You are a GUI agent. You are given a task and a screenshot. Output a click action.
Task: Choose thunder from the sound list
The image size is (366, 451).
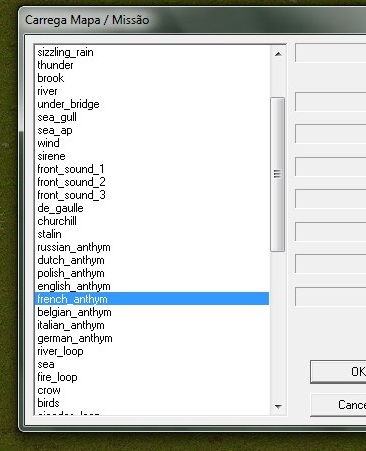pos(152,65)
